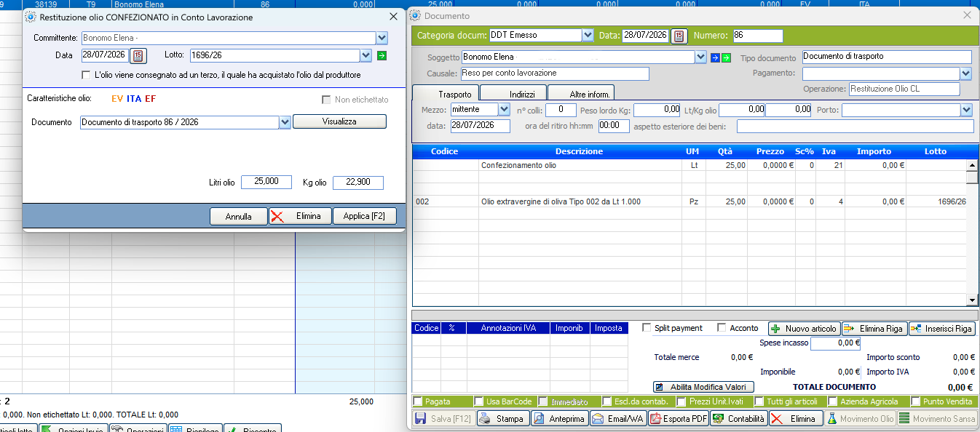This screenshot has height=432, width=980.
Task: Click the Causale field
Action: pos(555,73)
